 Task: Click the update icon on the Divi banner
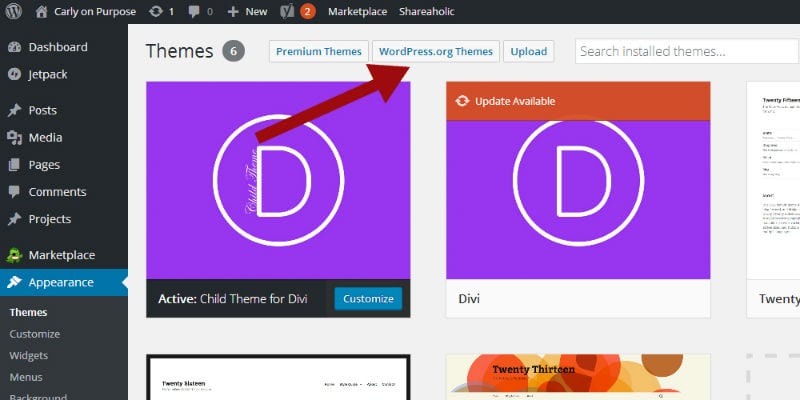tap(462, 101)
